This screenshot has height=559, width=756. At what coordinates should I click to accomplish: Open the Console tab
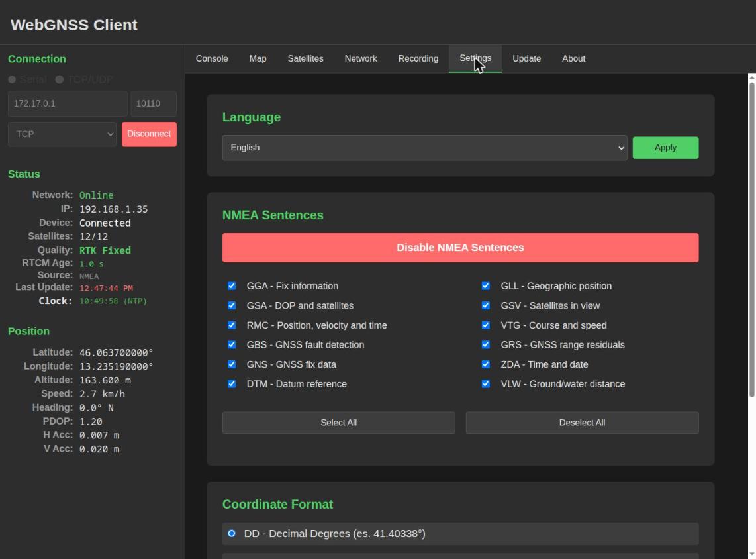tap(212, 59)
